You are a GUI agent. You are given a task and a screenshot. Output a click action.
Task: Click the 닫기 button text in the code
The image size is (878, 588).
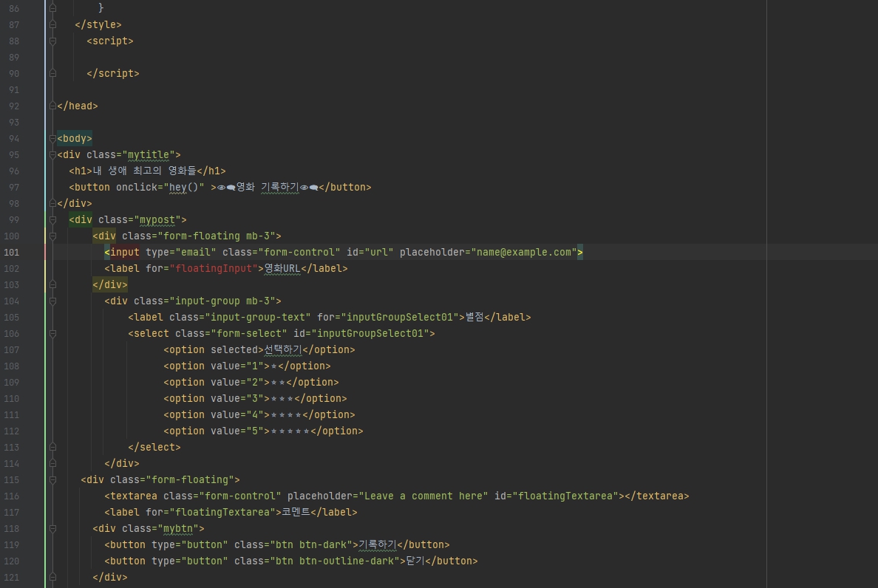(x=415, y=561)
